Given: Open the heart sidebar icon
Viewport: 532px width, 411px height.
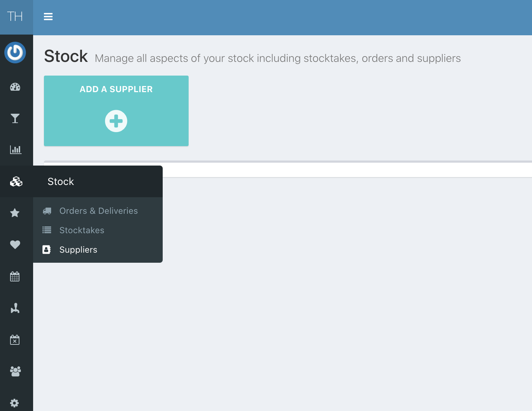Looking at the screenshot, I should click(x=15, y=245).
